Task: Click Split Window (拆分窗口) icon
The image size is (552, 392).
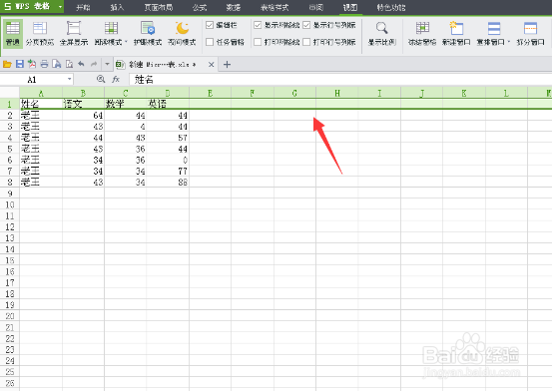Action: (530, 29)
